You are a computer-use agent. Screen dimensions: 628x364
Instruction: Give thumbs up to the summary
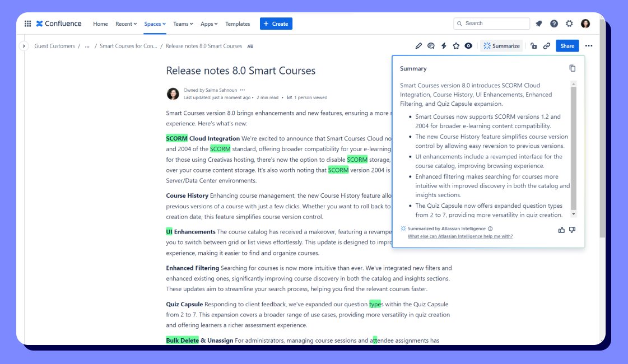click(x=561, y=230)
